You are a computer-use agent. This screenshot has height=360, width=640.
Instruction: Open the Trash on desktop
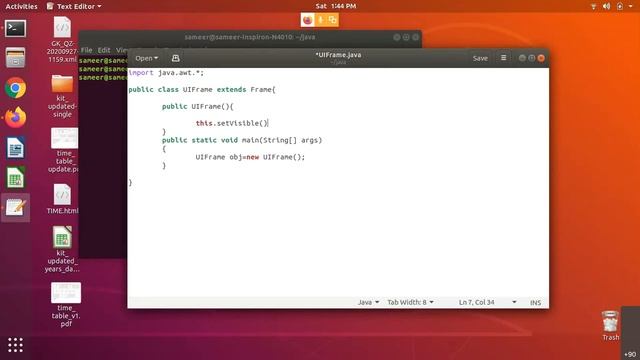610,326
